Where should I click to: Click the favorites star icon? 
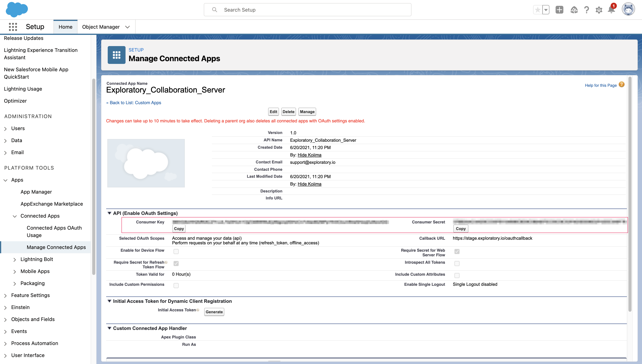[x=537, y=10]
